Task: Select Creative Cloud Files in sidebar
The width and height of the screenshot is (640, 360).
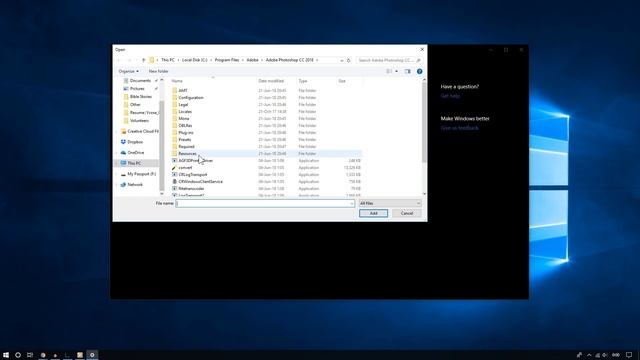Action: [140, 131]
